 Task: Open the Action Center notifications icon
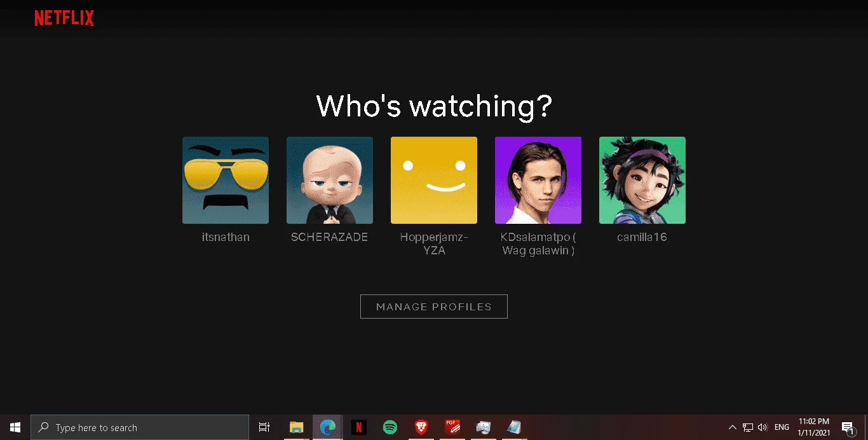tap(848, 427)
